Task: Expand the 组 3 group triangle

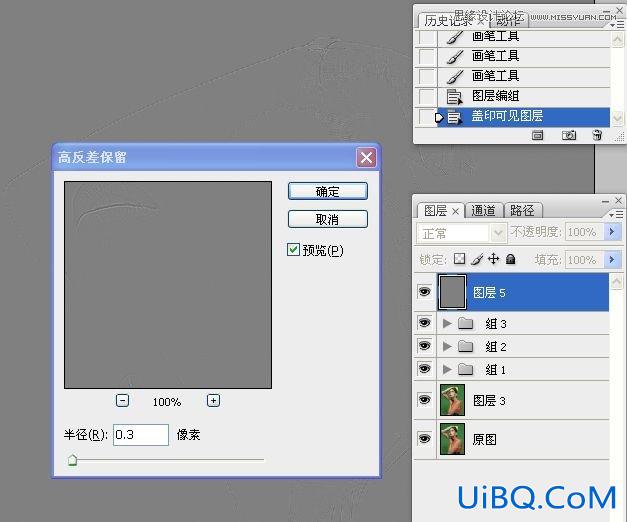Action: (x=447, y=323)
